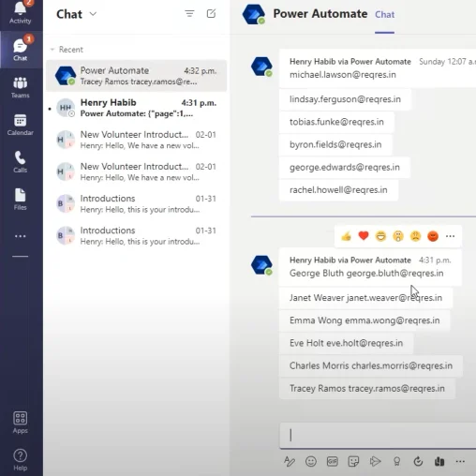Open more compose options ellipsis
The image size is (476, 476).
(x=460, y=461)
